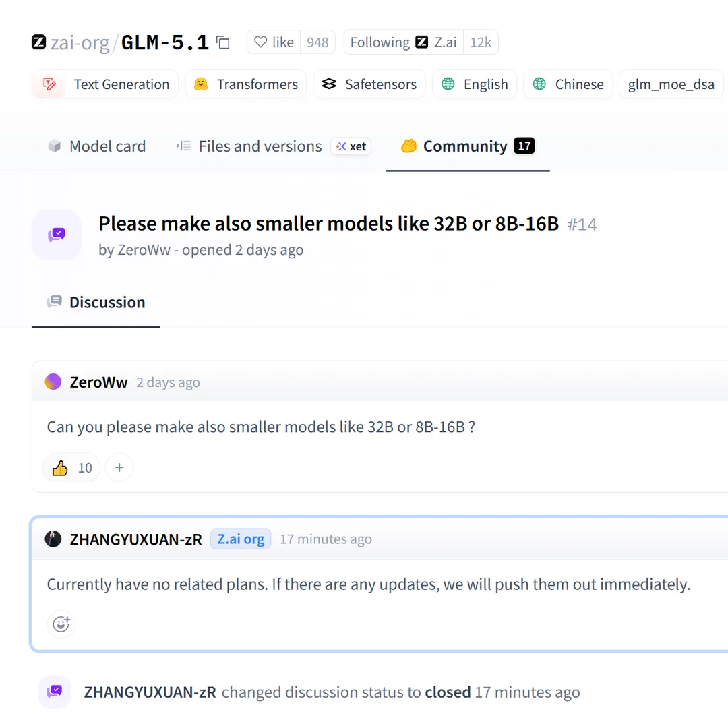Select the Transformers library tag
This screenshot has height=720, width=728.
tap(246, 84)
